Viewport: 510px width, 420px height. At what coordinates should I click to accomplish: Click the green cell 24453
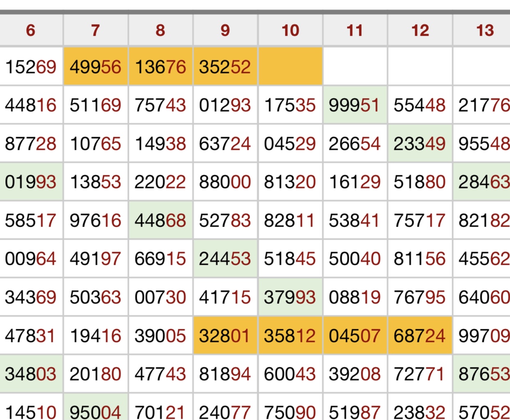225,259
